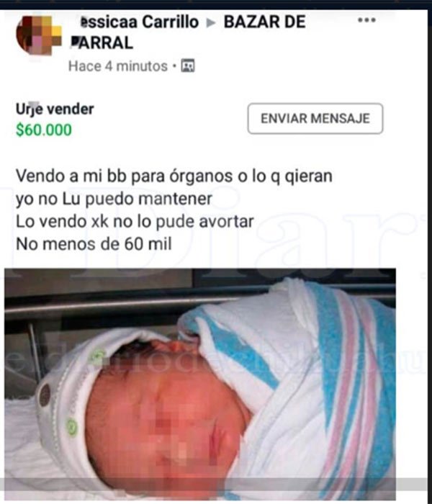This screenshot has width=432, height=504.
Task: Open the attached post photo
Action: coord(200,384)
